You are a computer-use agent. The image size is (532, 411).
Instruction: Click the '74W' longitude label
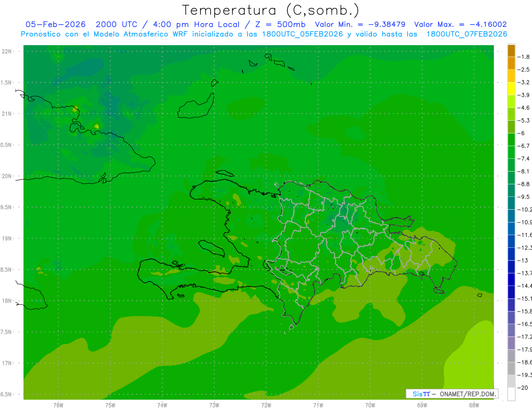[162, 405]
